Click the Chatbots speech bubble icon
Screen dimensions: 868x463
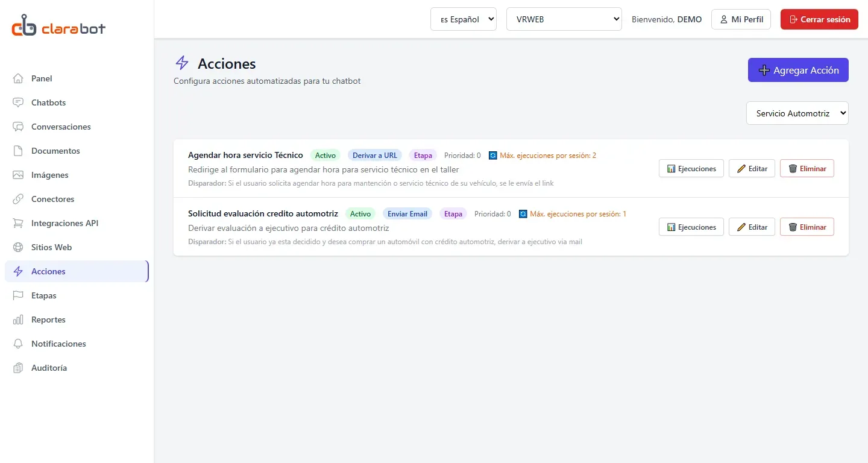[x=18, y=102]
